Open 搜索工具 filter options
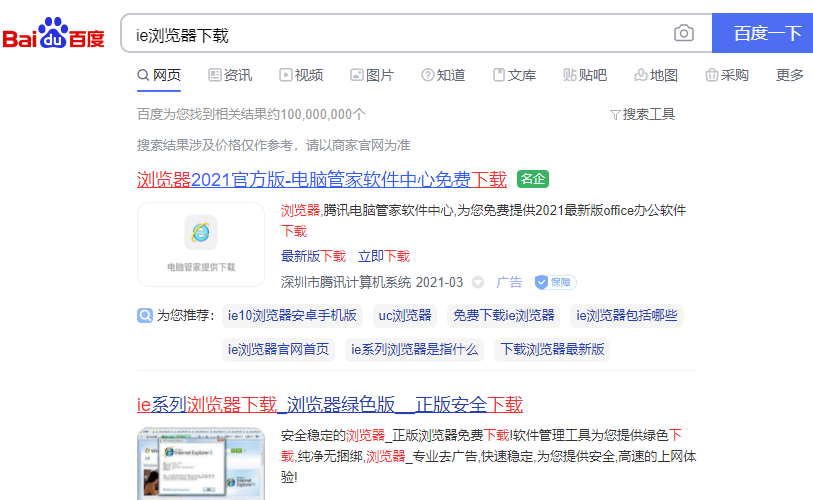The height and width of the screenshot is (500, 813). tap(642, 114)
